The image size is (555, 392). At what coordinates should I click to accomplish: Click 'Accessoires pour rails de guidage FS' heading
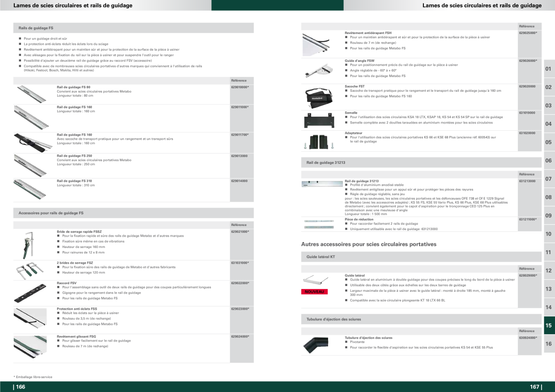(x=51, y=213)
